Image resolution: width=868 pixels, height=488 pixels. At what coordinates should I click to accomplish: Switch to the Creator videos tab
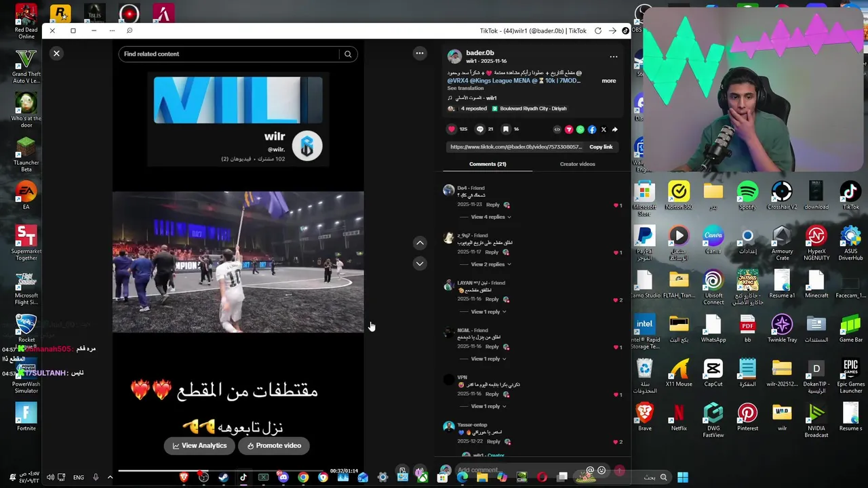click(x=578, y=164)
